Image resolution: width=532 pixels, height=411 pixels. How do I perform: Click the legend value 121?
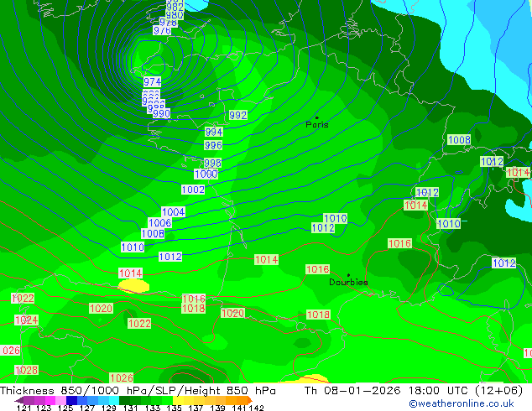[x=23, y=408]
